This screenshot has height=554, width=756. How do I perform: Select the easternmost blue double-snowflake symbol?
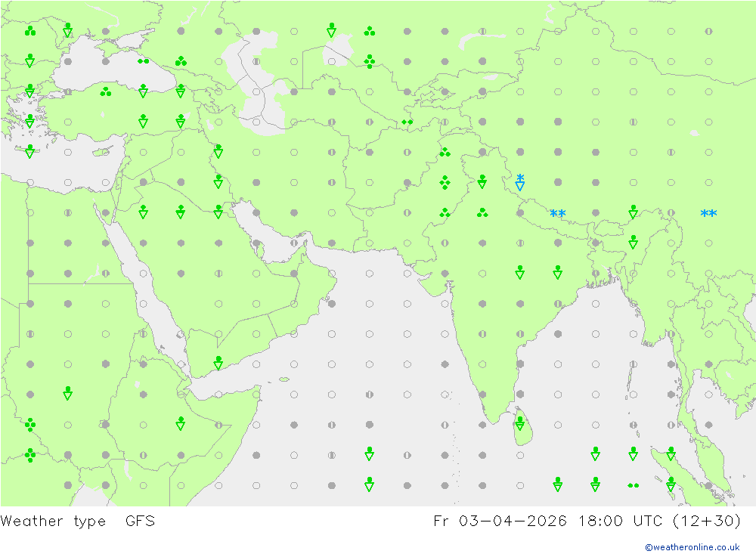709,213
